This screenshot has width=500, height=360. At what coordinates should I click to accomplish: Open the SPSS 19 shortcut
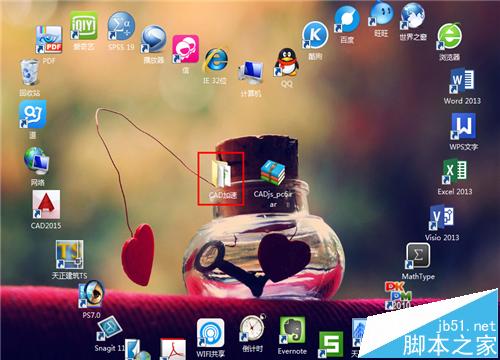pyautogui.click(x=121, y=26)
